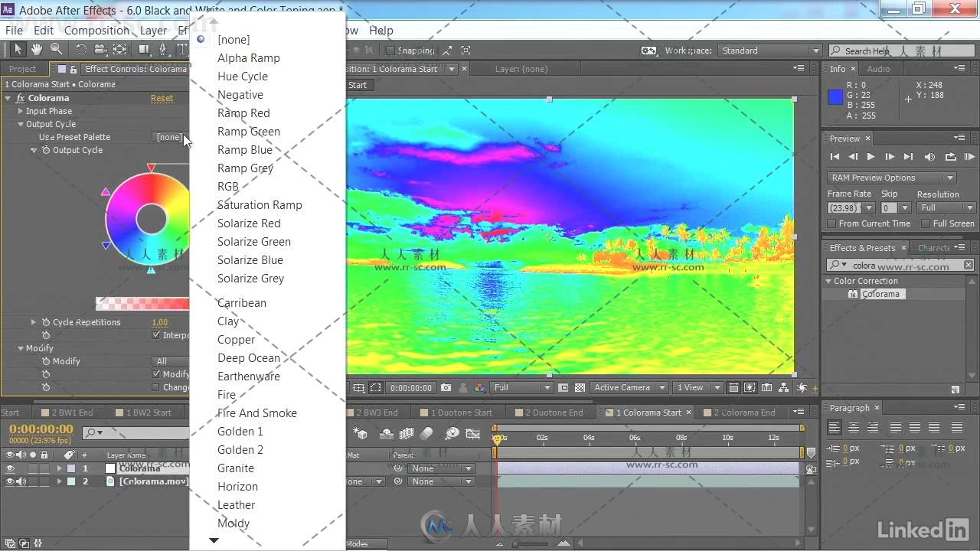Image resolution: width=980 pixels, height=551 pixels.
Task: Enable Motion Blur timeline switch
Action: (x=426, y=434)
